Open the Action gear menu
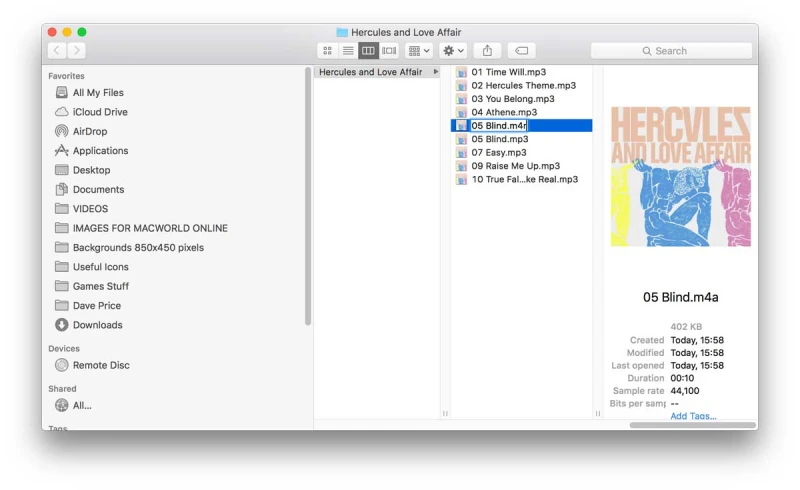The image size is (800, 490). 453,50
